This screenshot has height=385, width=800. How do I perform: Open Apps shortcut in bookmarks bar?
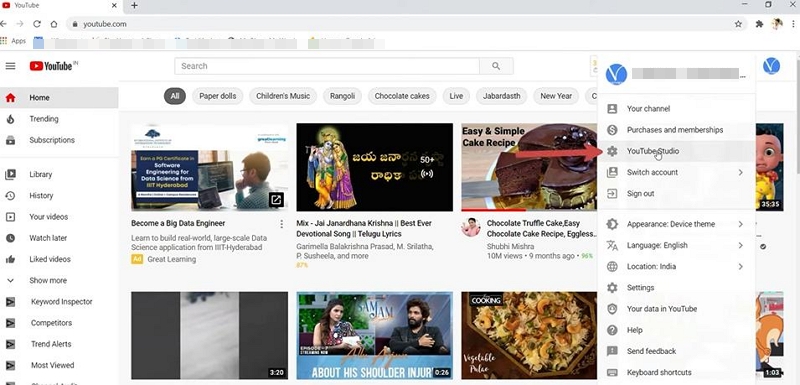pyautogui.click(x=13, y=41)
